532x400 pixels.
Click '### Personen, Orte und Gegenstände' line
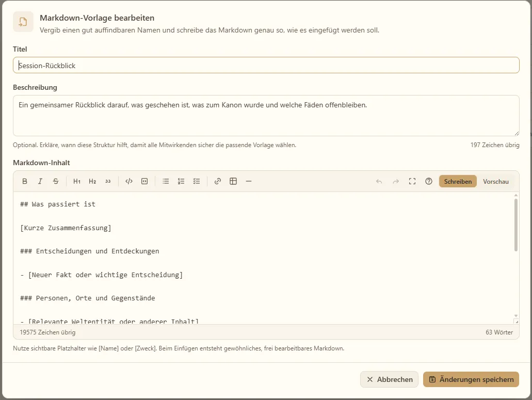click(x=88, y=298)
